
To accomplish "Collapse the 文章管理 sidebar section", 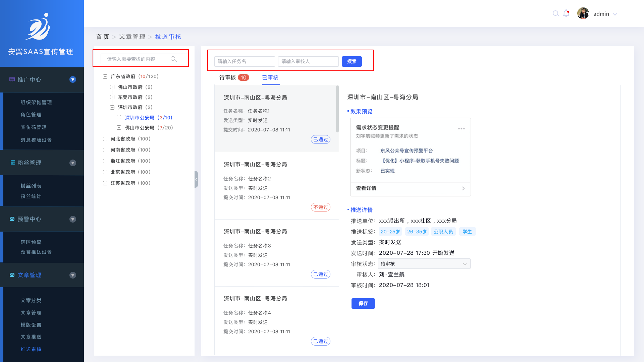I will click(73, 275).
